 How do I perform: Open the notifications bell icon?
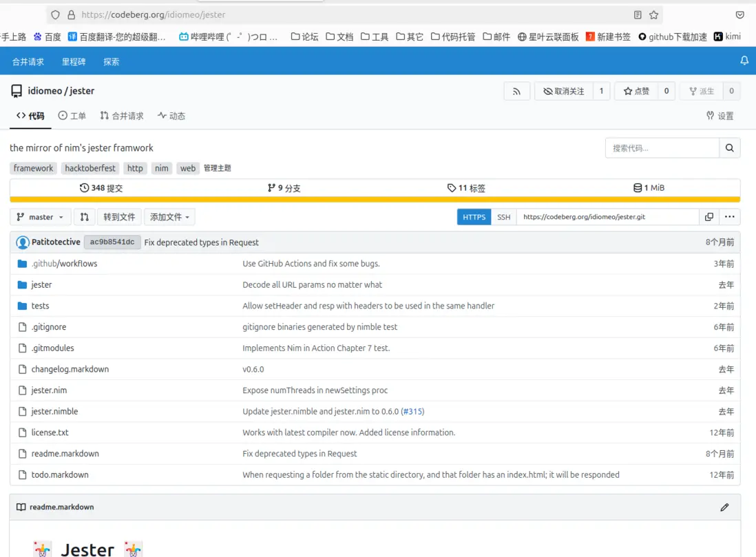744,61
